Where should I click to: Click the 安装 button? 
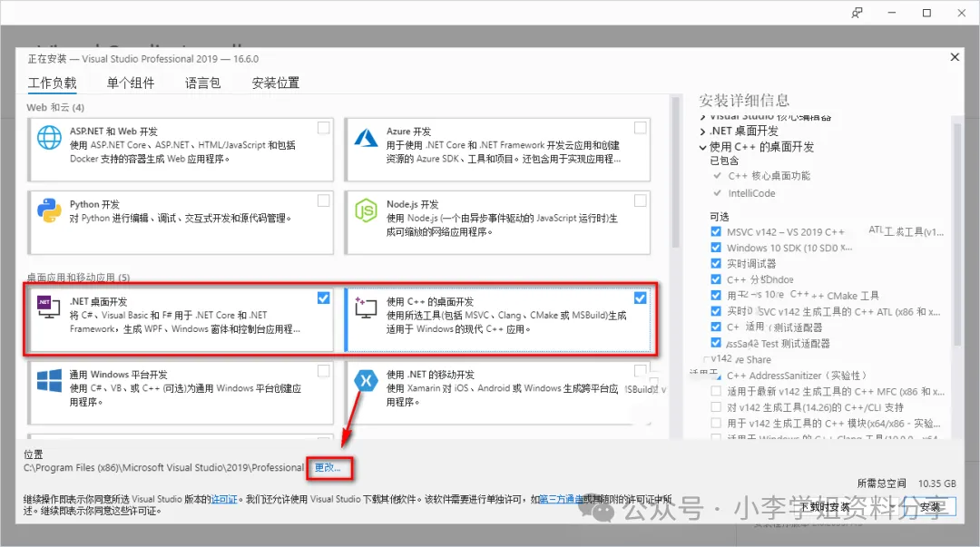931,506
